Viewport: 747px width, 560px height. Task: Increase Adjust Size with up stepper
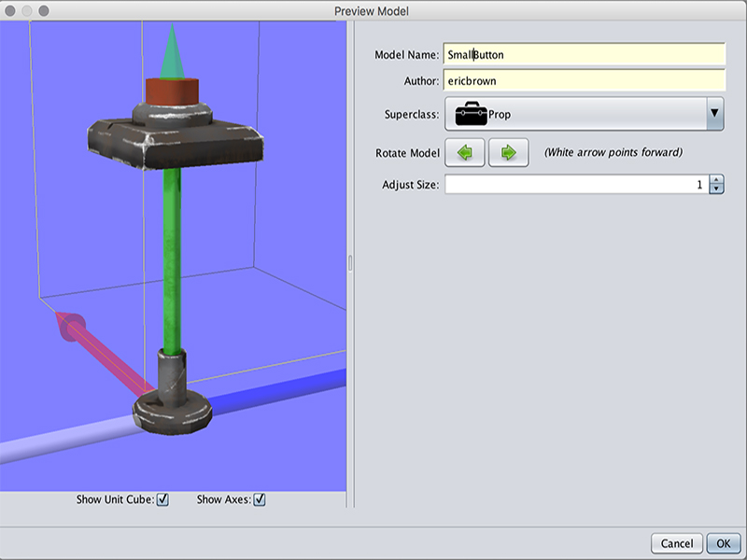(x=716, y=180)
